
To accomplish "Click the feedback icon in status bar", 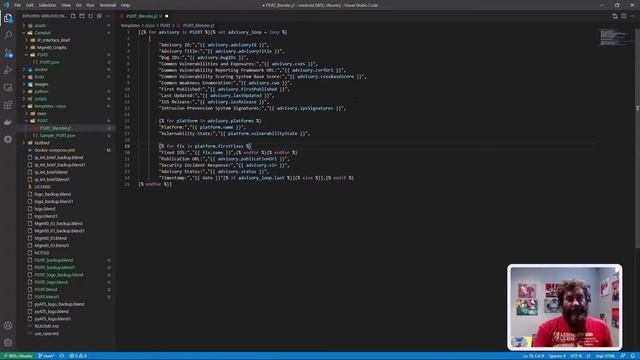I will click(623, 356).
